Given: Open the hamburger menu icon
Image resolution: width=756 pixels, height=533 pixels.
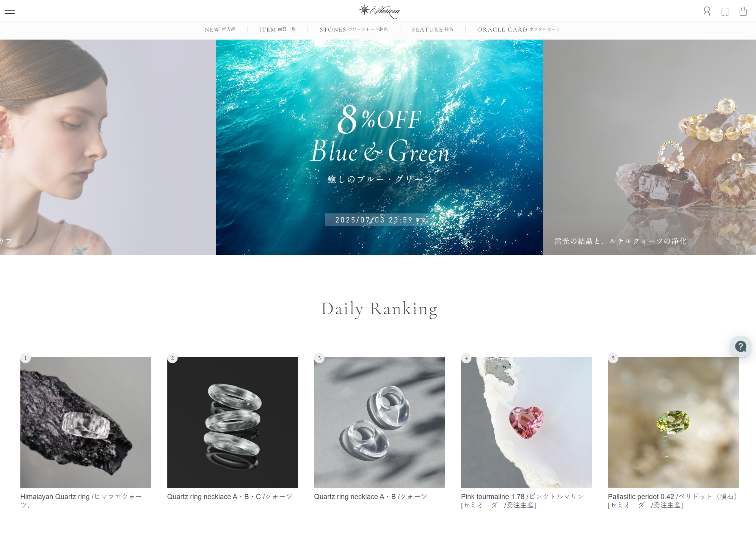Looking at the screenshot, I should click(x=10, y=11).
